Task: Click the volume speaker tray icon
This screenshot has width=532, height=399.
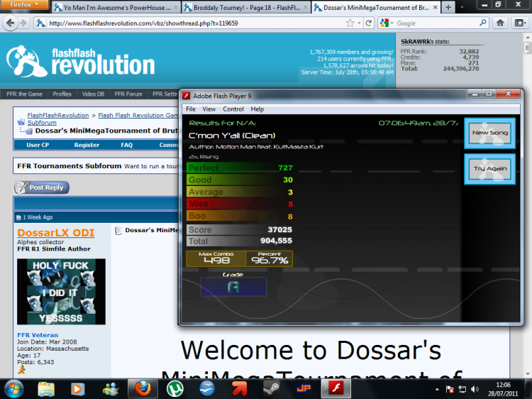Action: point(475,389)
